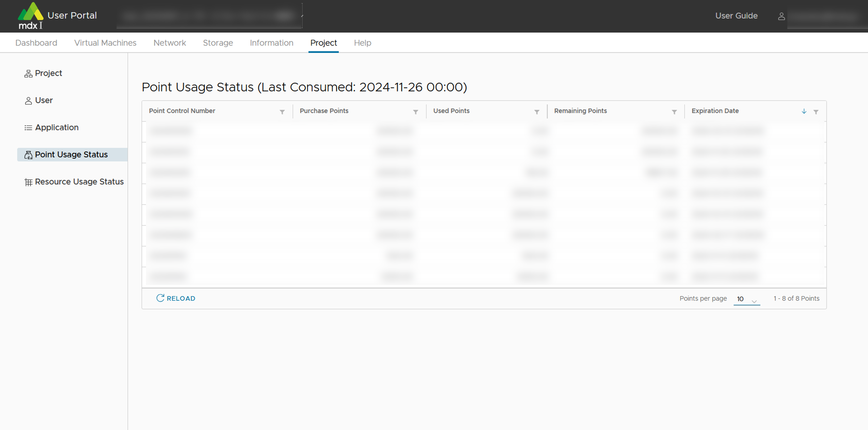Go to the Network tab
This screenshot has height=430, width=868.
coord(169,43)
